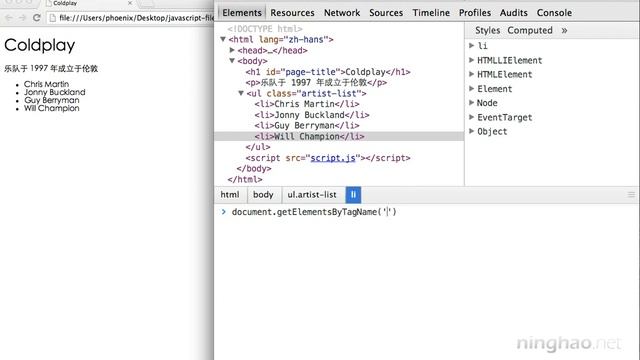This screenshot has height=360, width=640.
Task: Select the closing body tag line
Action: pos(253,169)
